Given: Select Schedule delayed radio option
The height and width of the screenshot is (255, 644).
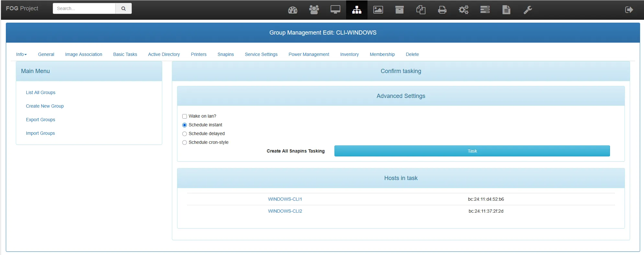Looking at the screenshot, I should 185,134.
